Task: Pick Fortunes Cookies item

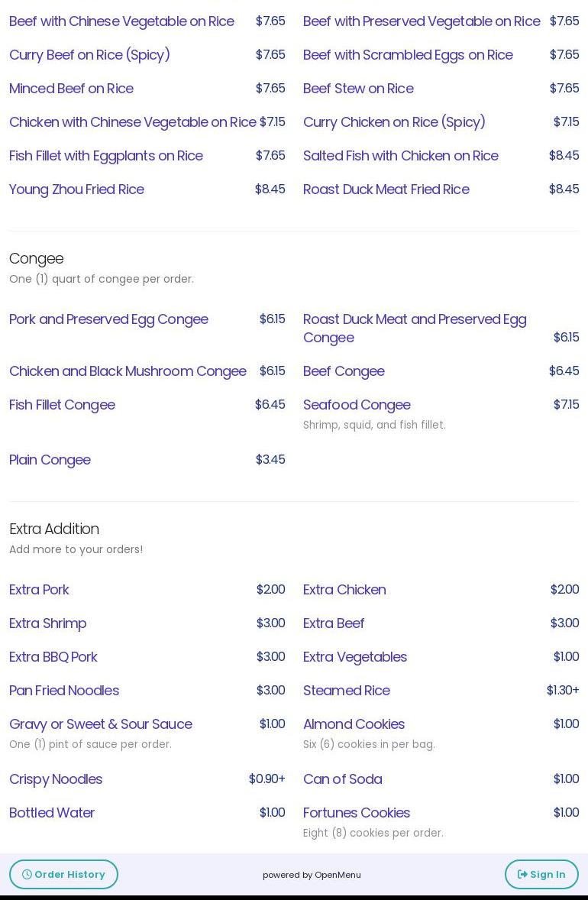Action: pos(356,812)
